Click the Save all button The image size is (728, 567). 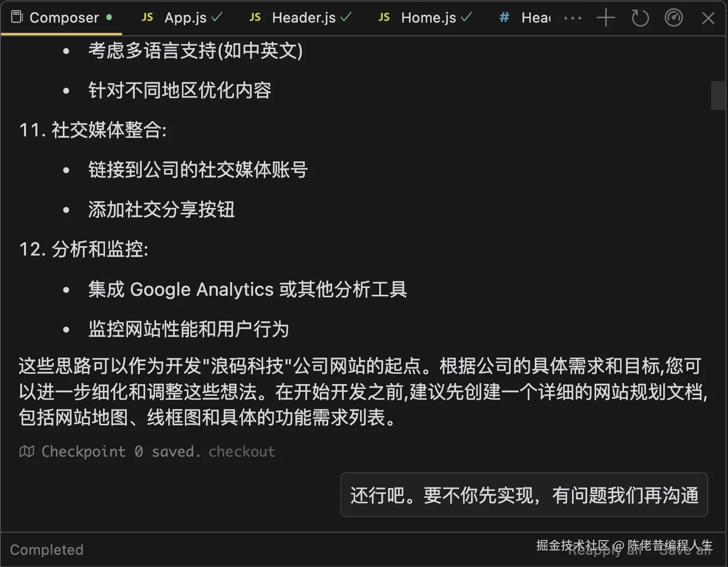point(686,550)
